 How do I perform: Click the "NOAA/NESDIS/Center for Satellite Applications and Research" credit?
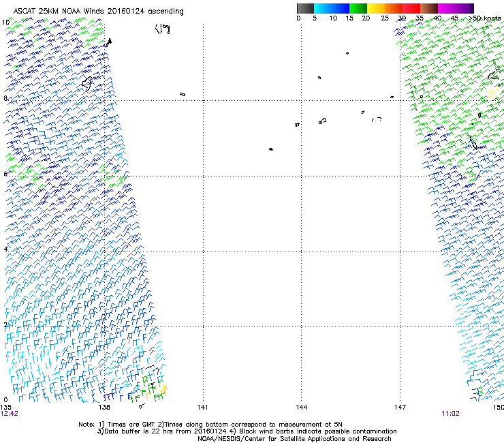coord(294,439)
